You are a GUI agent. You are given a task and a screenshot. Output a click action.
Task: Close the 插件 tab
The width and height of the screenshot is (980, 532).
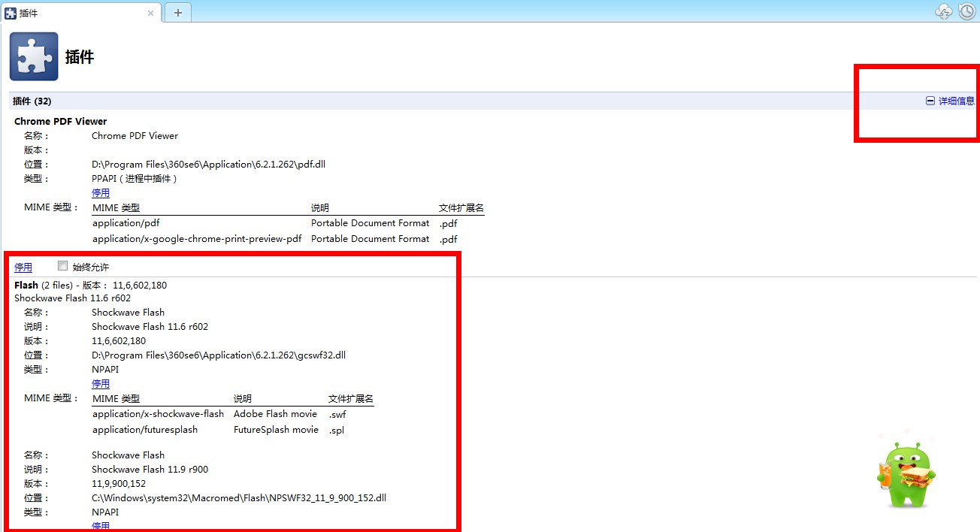tap(150, 13)
